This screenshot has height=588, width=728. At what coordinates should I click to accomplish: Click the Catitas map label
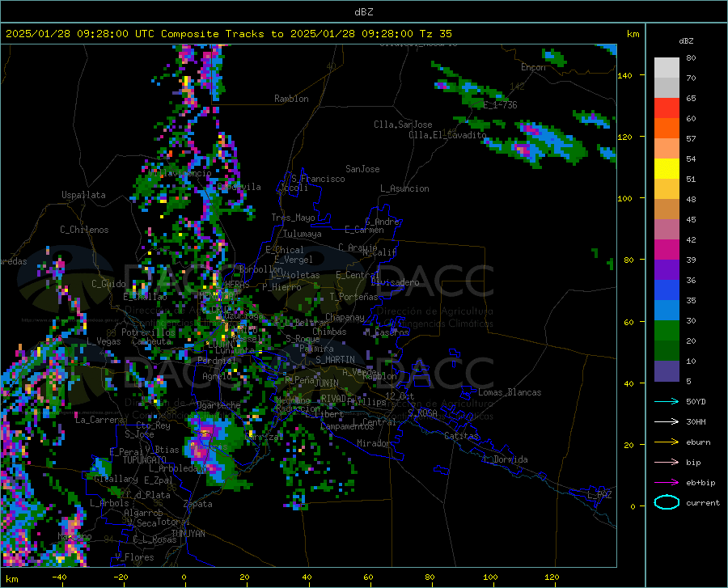point(462,436)
